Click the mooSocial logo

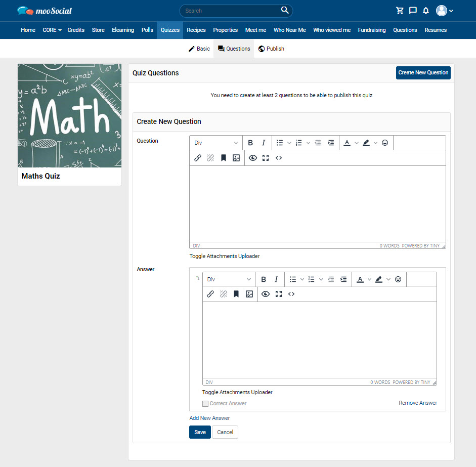(x=45, y=11)
